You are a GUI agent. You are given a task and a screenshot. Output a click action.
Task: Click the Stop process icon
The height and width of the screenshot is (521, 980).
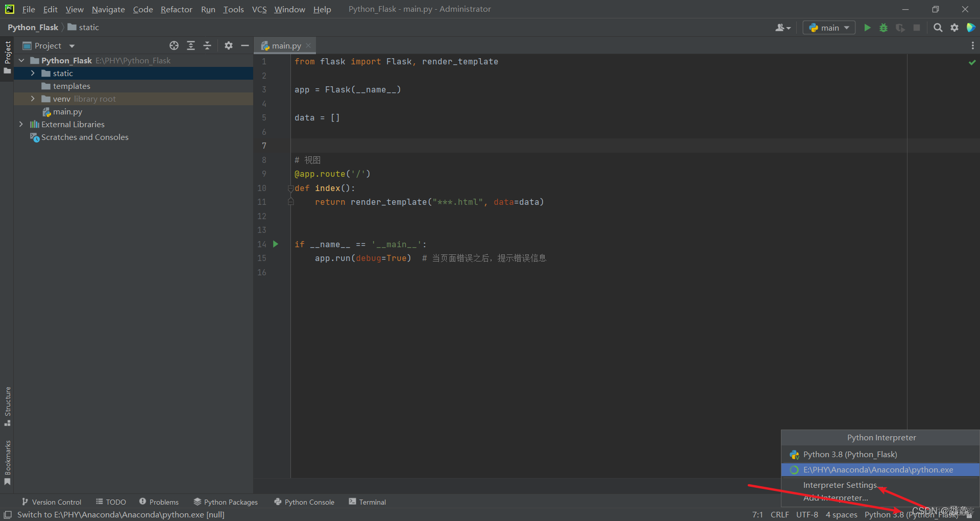click(917, 28)
